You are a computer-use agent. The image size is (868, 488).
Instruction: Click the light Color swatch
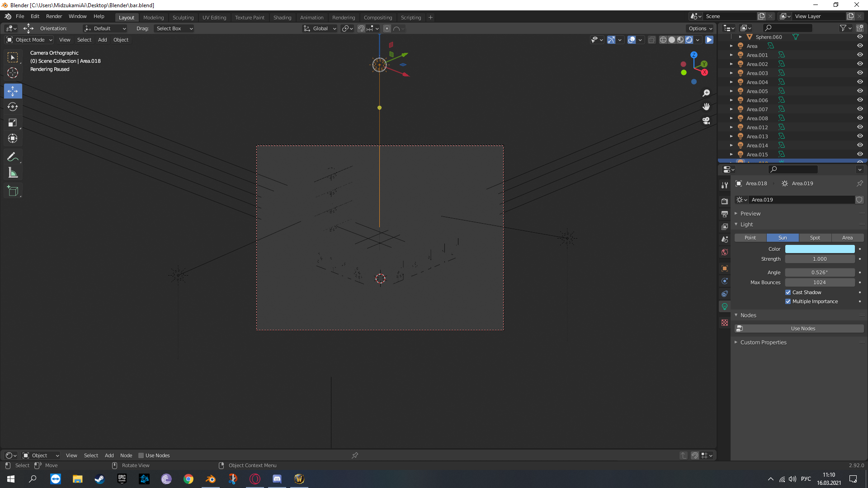point(820,249)
